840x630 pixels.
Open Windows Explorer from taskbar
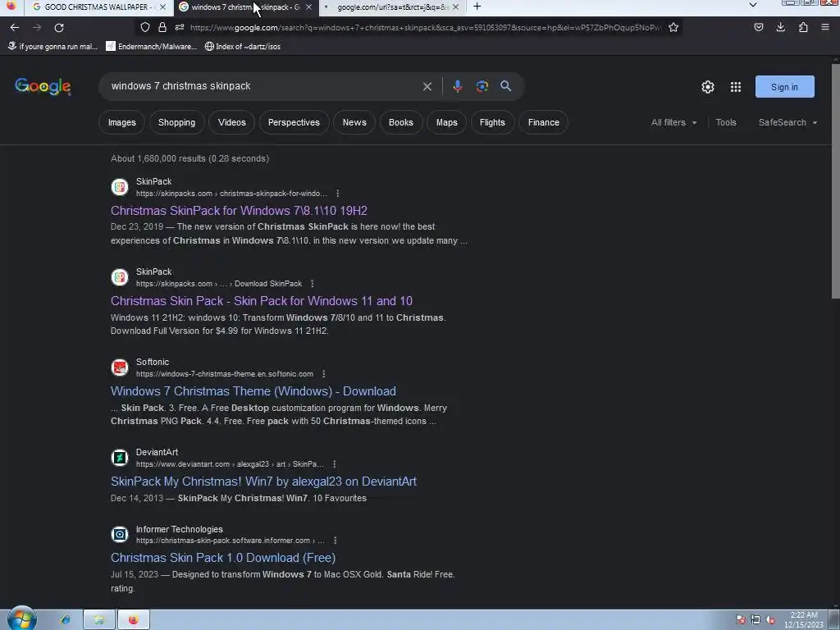pos(99,620)
